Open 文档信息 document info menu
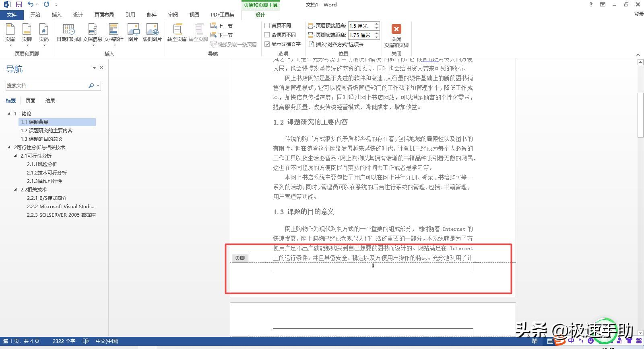Viewport: 644px width, 349px height. point(93,34)
